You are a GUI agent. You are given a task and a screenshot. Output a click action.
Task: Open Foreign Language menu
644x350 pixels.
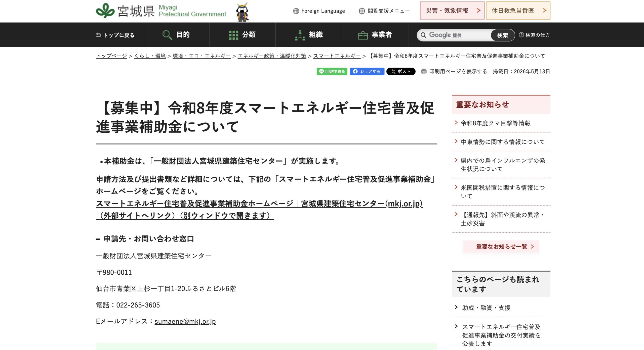[319, 11]
